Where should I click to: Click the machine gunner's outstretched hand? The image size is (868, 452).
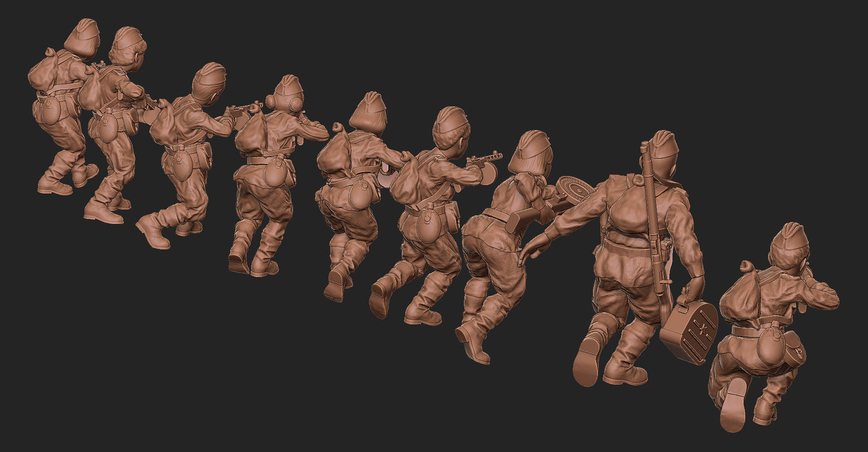coord(532,249)
